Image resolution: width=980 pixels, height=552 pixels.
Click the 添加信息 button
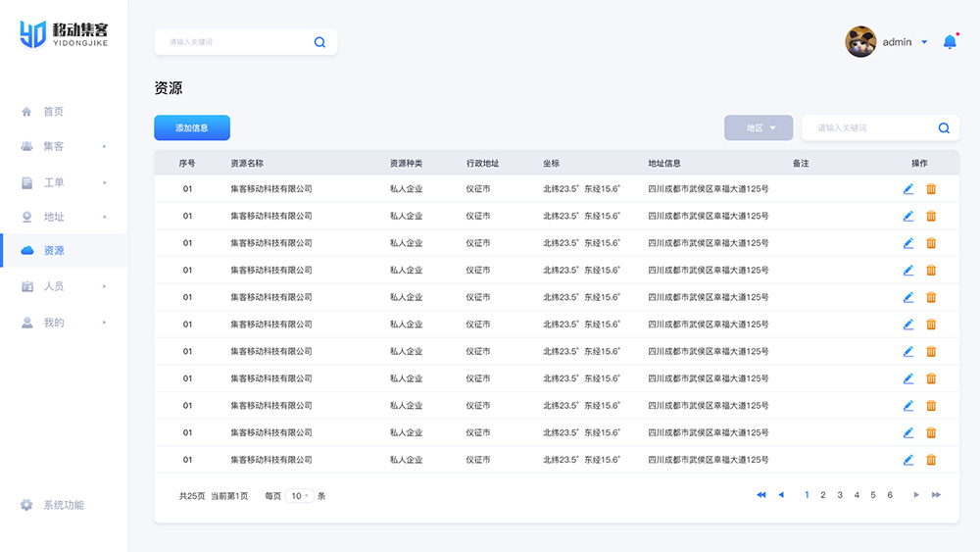point(192,128)
